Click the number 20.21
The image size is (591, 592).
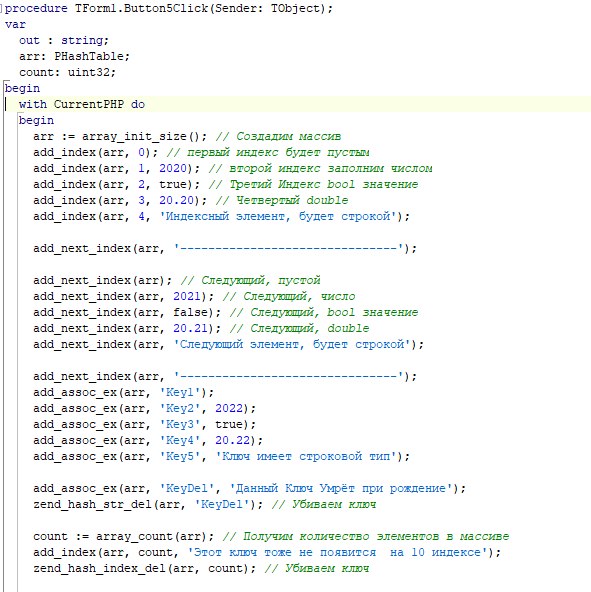tap(190, 328)
